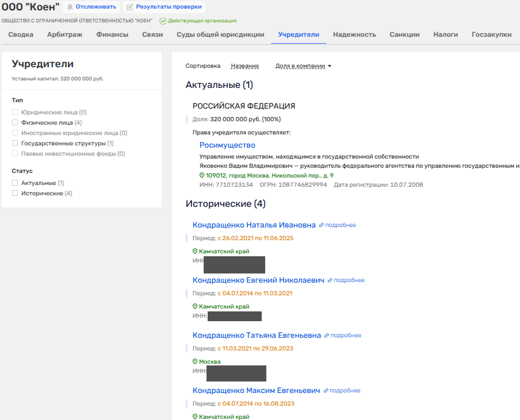The image size is (520, 420).
Task: Click Камчатский край under Наталья Ивановна
Action: tap(224, 252)
